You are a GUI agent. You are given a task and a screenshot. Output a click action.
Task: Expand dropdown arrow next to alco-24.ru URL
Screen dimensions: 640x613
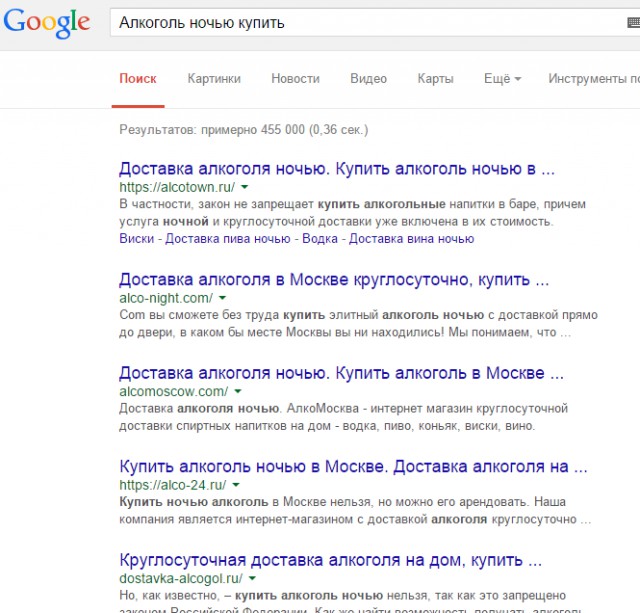coord(236,484)
